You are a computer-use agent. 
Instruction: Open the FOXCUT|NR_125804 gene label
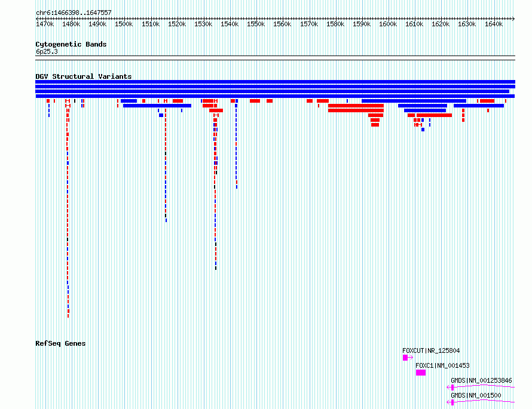tap(431, 350)
